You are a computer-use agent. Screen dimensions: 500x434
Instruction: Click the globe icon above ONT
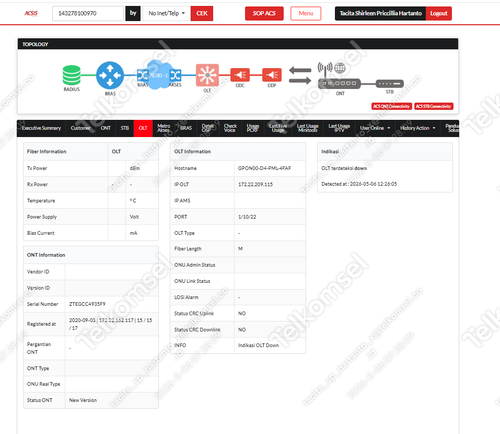(x=340, y=68)
